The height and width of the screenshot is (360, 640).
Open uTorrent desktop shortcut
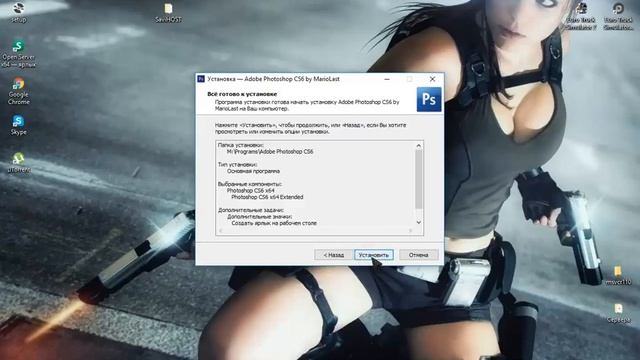(x=18, y=162)
